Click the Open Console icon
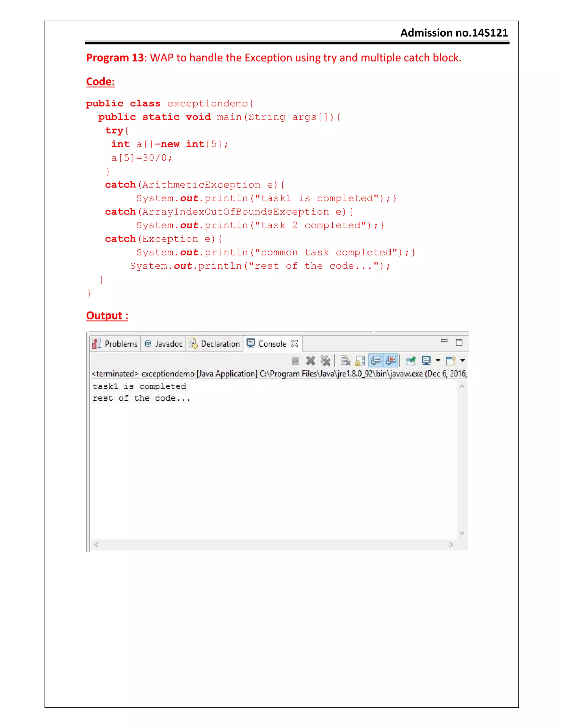Screen dimensions: 563x728 click(x=450, y=361)
